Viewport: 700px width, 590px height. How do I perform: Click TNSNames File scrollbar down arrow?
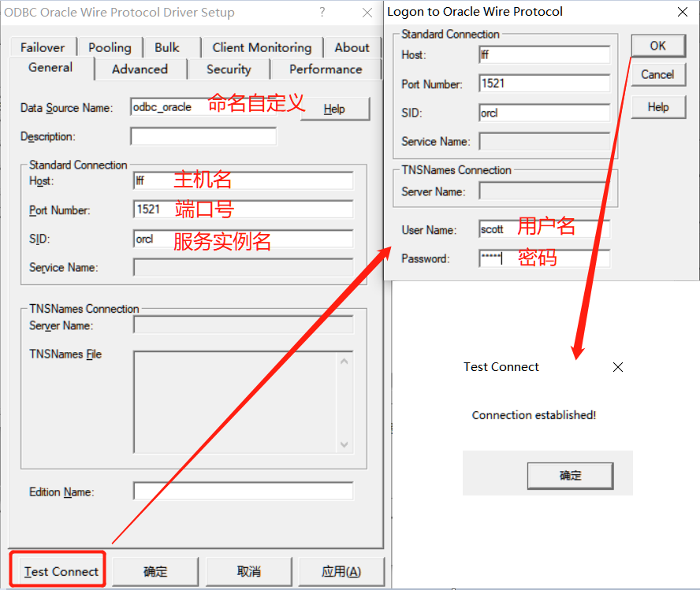coord(344,444)
